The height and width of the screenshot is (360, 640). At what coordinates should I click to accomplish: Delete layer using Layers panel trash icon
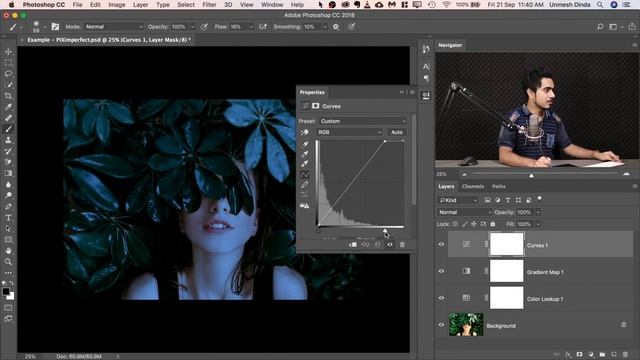click(x=625, y=354)
